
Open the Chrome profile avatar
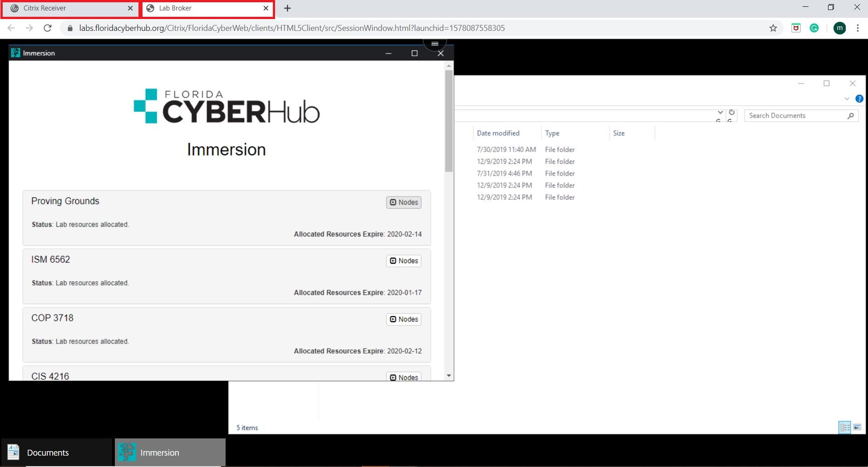tap(840, 28)
